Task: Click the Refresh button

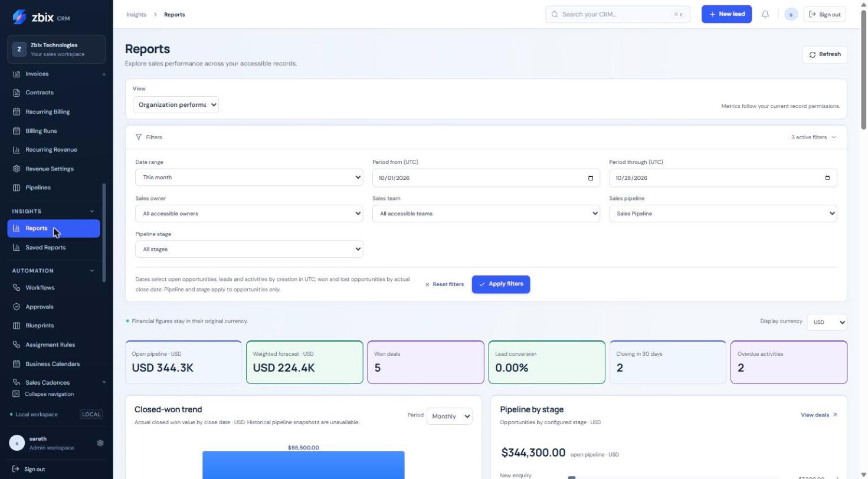Action: 825,54
